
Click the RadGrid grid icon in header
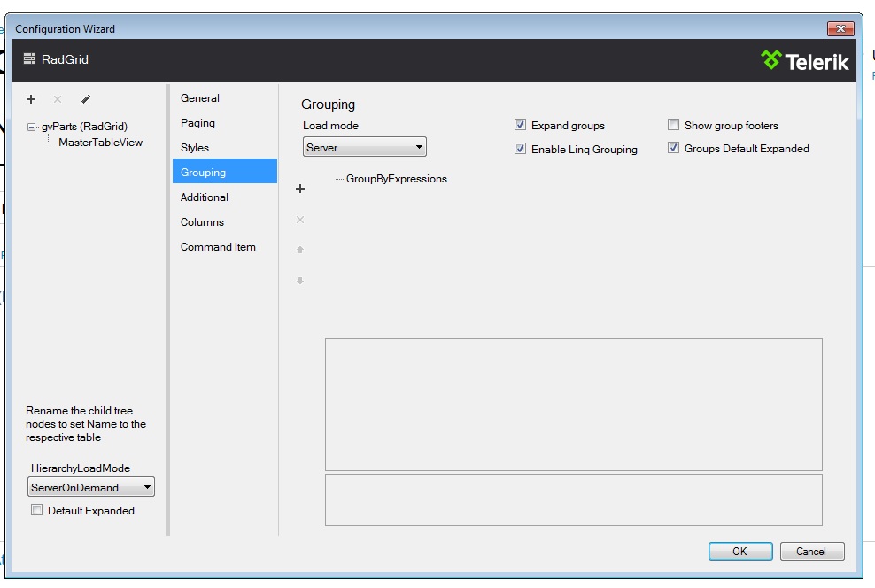[x=29, y=58]
